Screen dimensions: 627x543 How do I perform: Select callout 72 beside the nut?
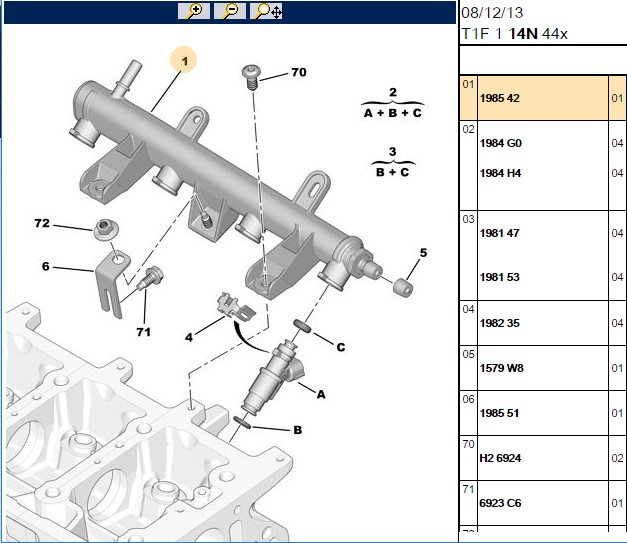[42, 223]
